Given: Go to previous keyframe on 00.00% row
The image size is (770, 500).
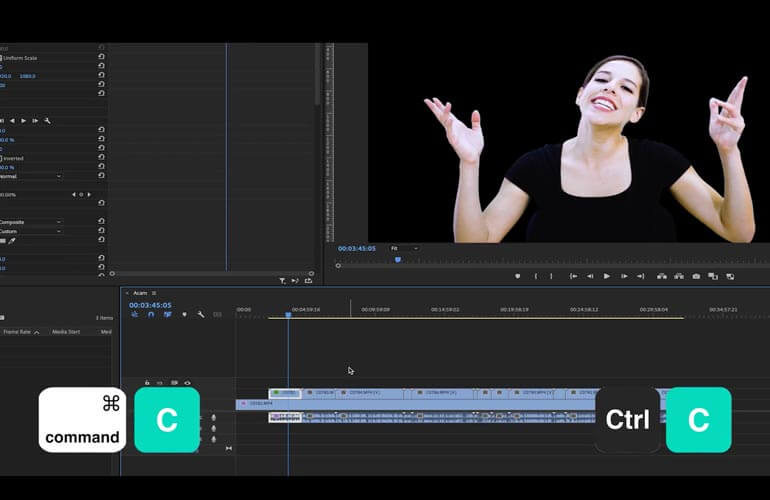Looking at the screenshot, I should tap(74, 194).
